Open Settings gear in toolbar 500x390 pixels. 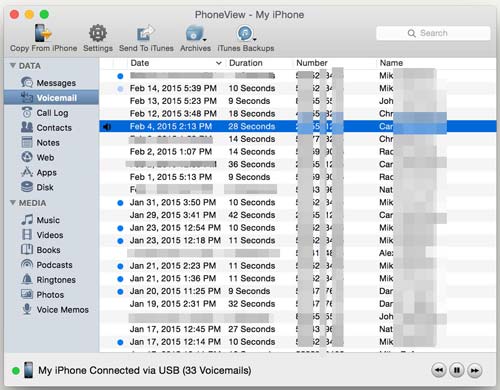[98, 33]
